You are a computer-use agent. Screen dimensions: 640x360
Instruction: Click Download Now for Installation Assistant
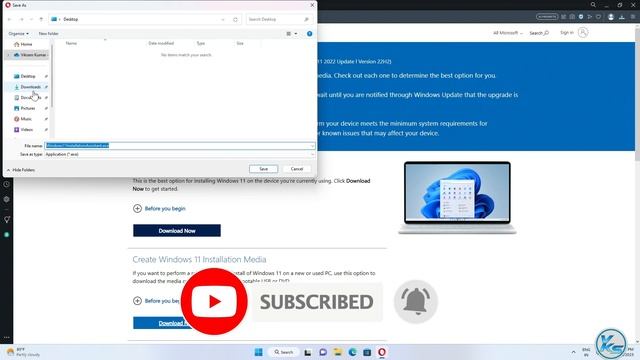pyautogui.click(x=177, y=231)
